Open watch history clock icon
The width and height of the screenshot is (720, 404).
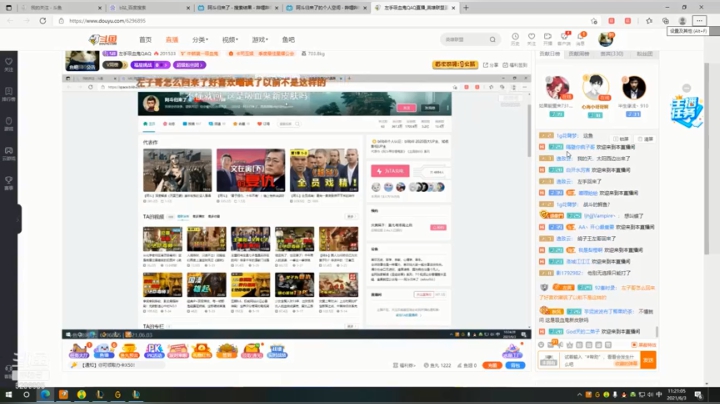(x=515, y=39)
